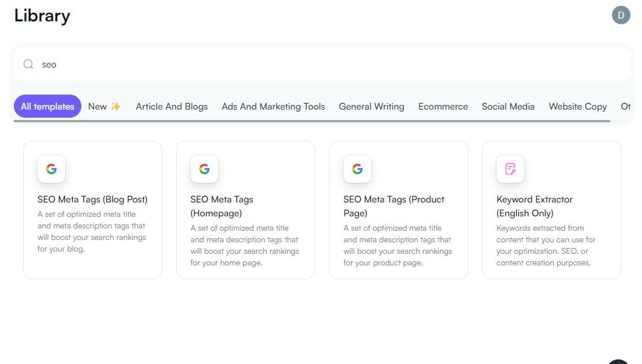Select the Social Media tab
Image resolution: width=642 pixels, height=364 pixels.
508,106
